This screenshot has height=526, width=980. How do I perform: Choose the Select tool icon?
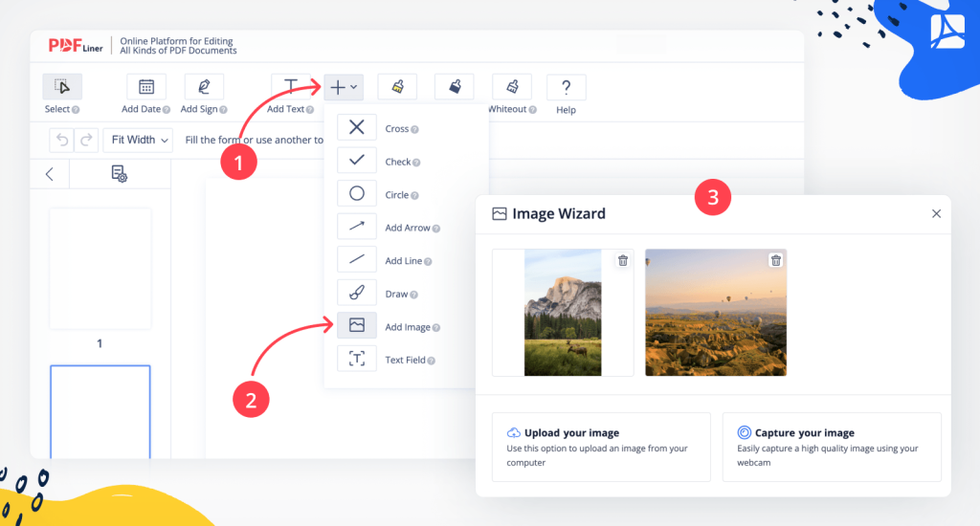tap(62, 86)
